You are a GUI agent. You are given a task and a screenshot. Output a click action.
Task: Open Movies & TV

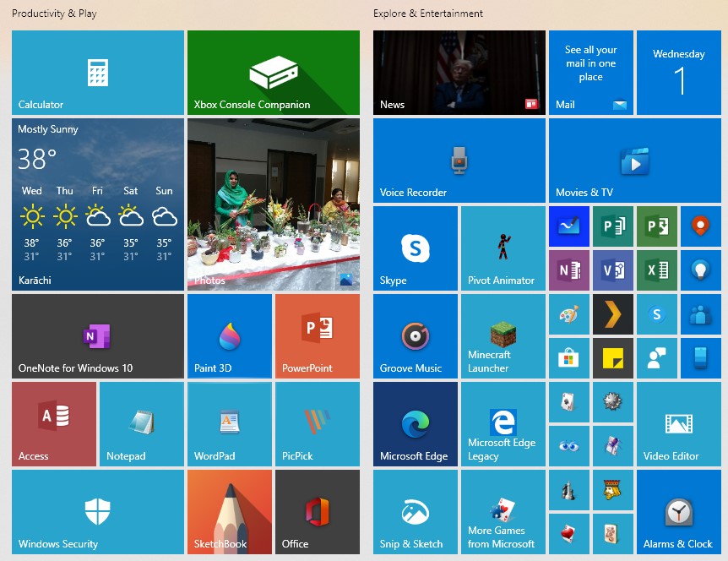(x=635, y=161)
